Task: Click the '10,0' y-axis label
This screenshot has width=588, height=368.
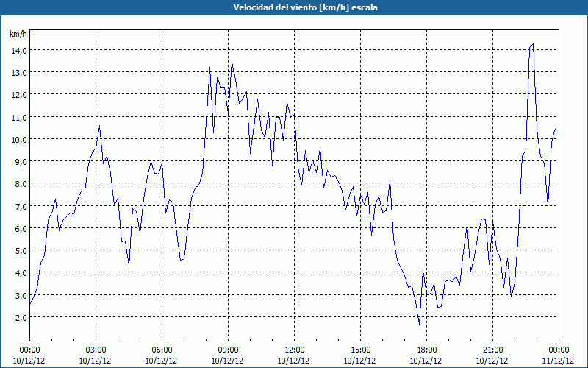Action: 19,140
